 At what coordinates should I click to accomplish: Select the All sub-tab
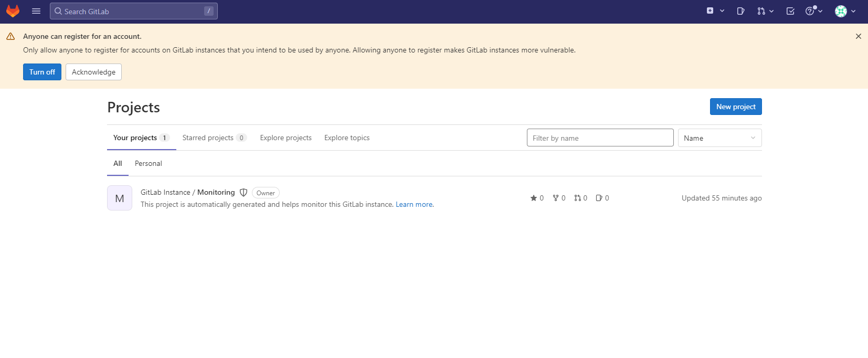(118, 163)
